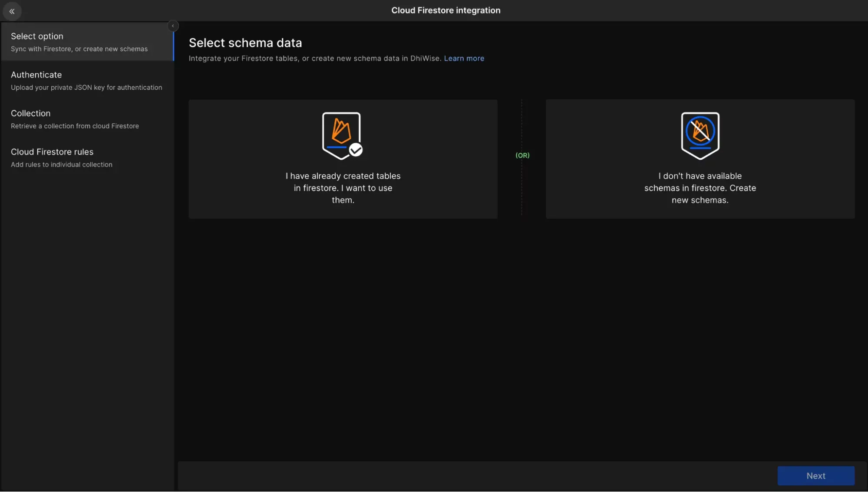Select 'I don't have available schemas' option text
The height and width of the screenshot is (492, 868).
[700, 188]
